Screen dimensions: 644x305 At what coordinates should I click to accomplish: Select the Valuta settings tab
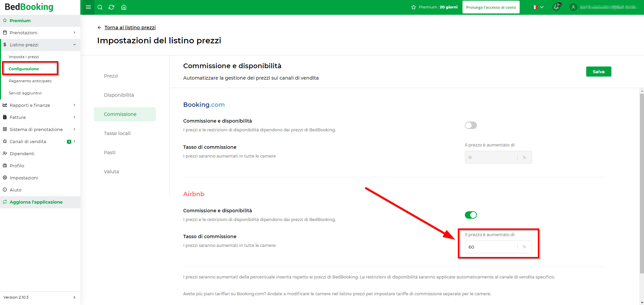pyautogui.click(x=111, y=172)
